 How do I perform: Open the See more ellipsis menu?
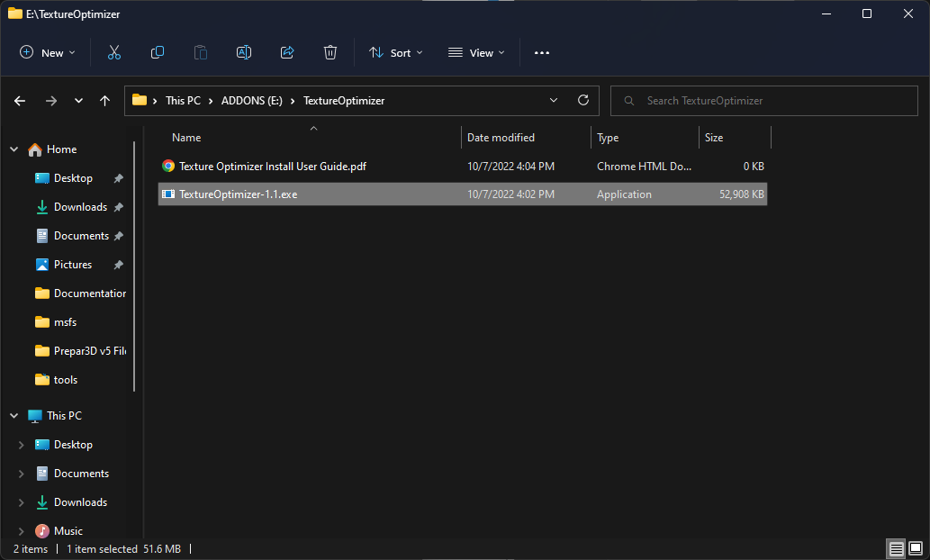[541, 53]
